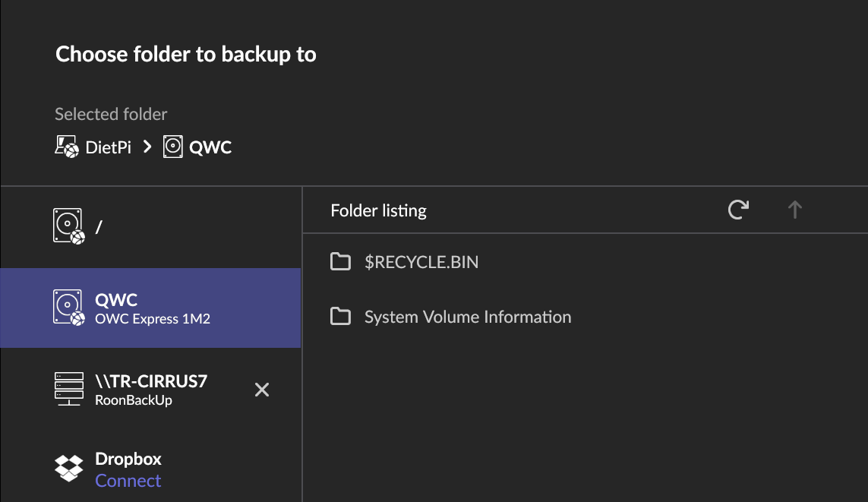Click the Dropbox logo icon
Viewport: 868px width, 502px height.
click(x=68, y=469)
